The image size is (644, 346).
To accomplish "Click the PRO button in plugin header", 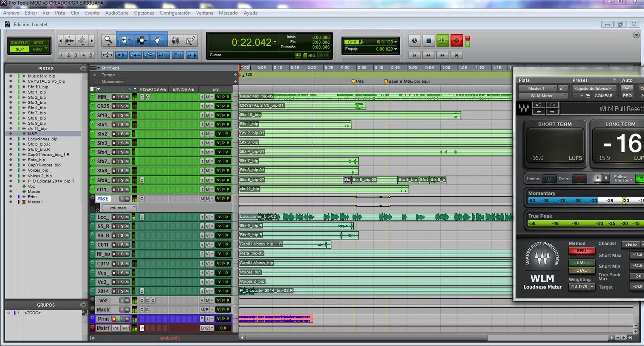I will point(627,96).
